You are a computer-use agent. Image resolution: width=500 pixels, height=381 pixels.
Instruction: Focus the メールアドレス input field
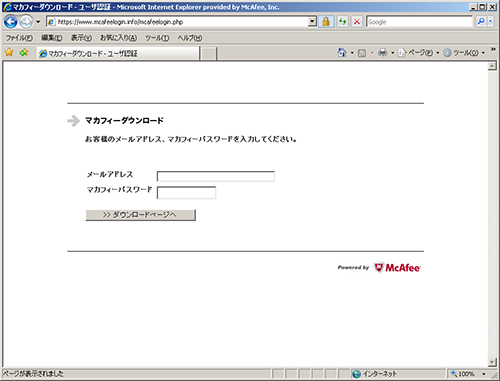coord(216,176)
